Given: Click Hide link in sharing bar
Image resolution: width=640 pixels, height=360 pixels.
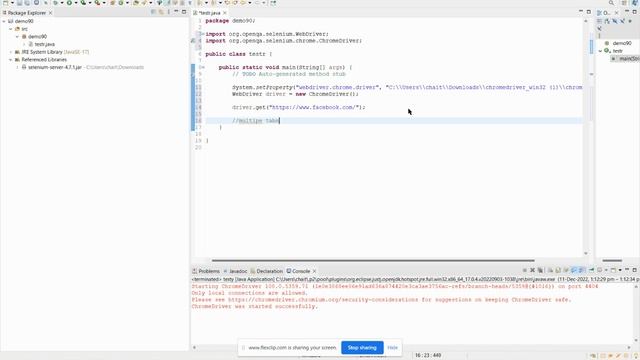Looking at the screenshot, I should [x=393, y=348].
